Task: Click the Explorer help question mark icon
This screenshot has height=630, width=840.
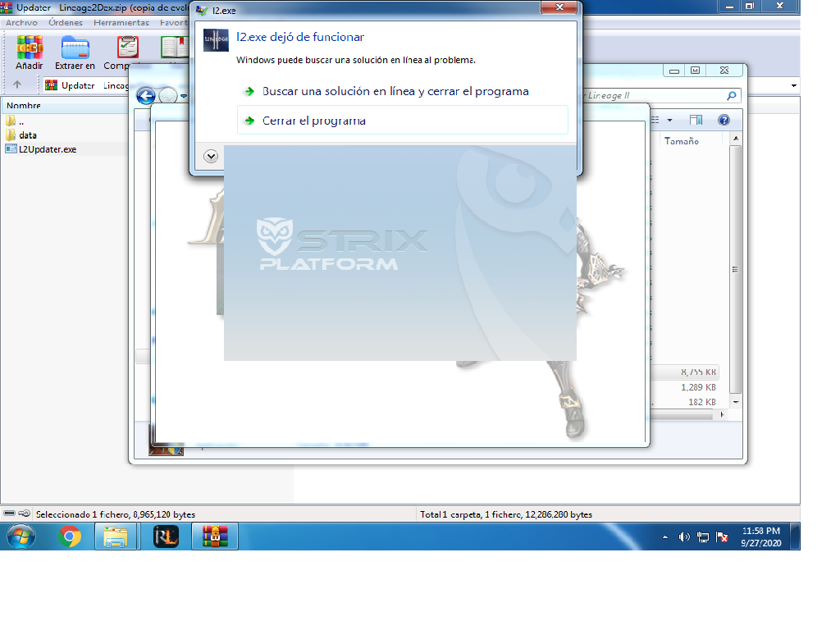Action: coord(724,120)
